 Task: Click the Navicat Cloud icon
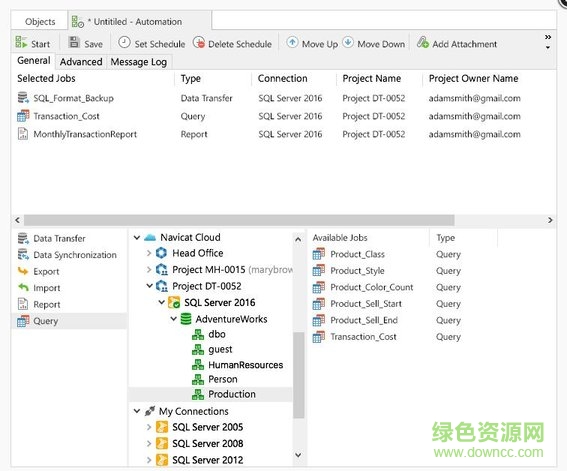pos(150,237)
